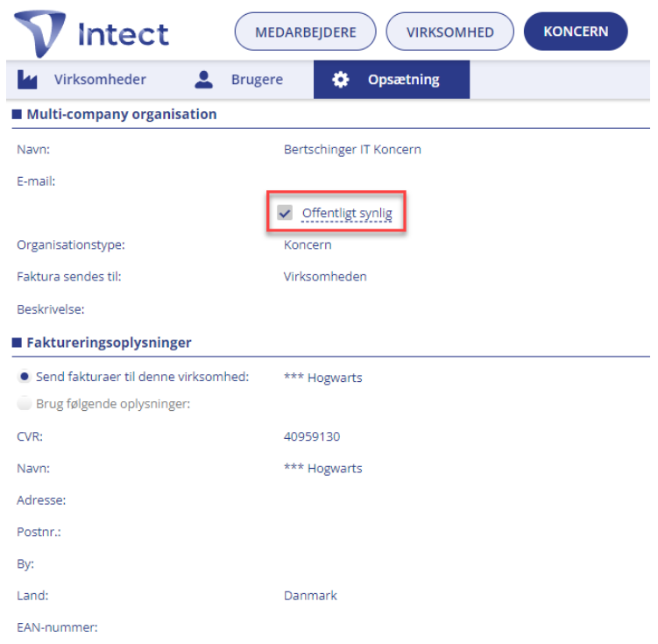
Task: Open the Opsætning tab
Action: coord(392,80)
